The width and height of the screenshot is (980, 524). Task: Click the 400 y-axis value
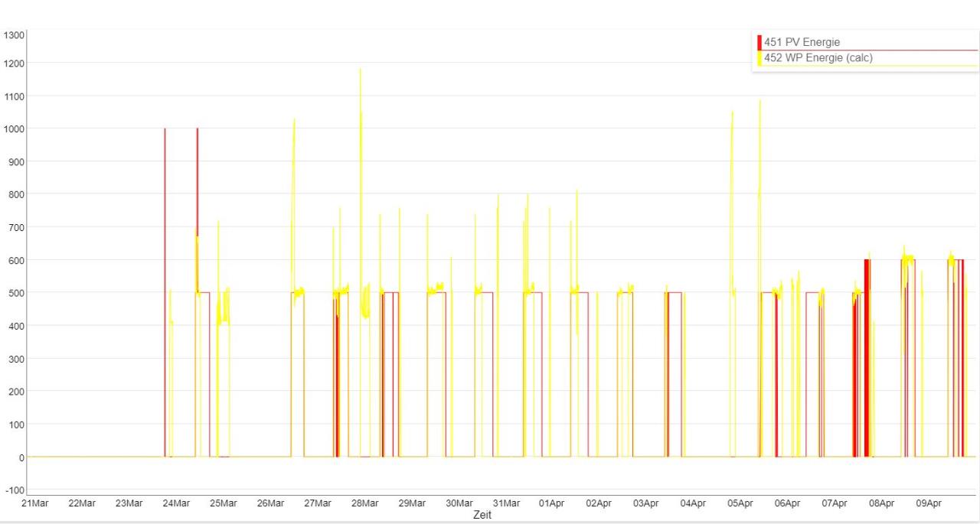coord(17,326)
